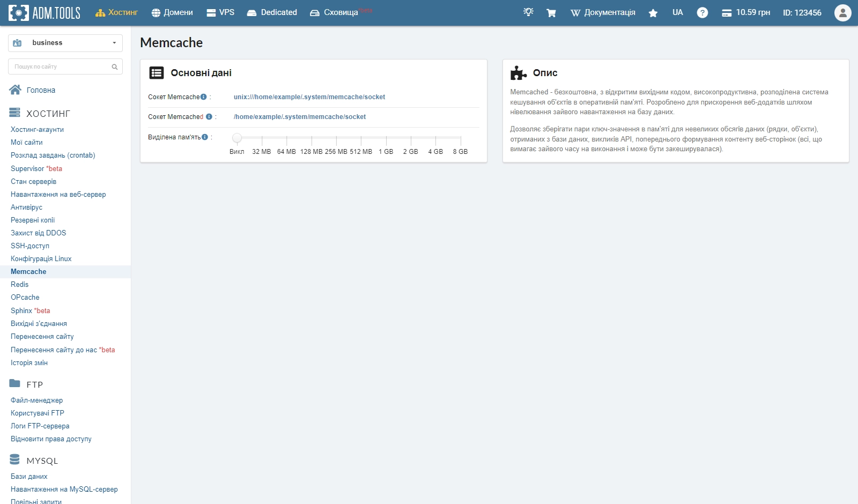Click info icon beside Виділена пам'ять

pos(205,137)
